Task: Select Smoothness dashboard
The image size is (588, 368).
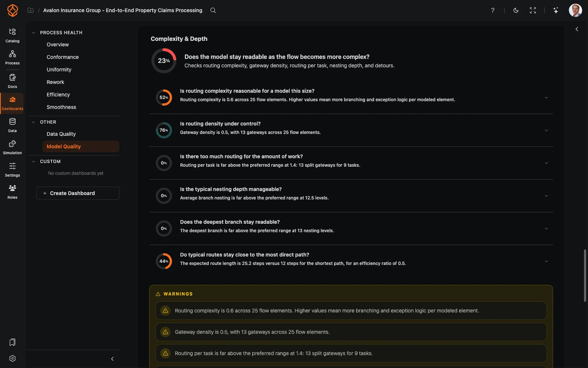Action: (61, 107)
